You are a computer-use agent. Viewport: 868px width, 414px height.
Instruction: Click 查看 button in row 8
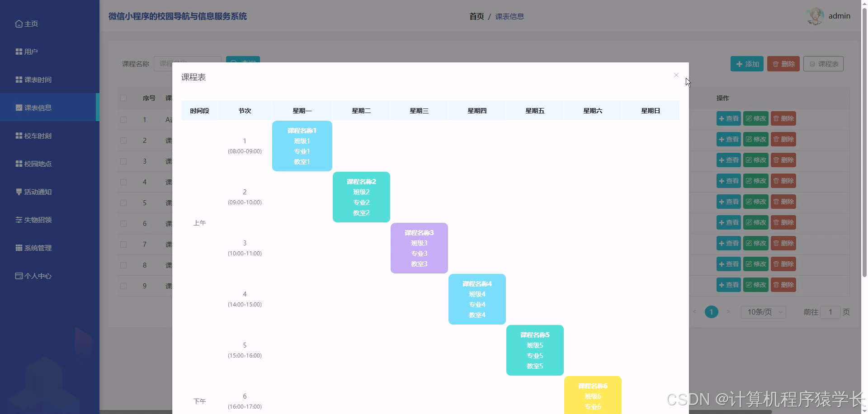729,264
